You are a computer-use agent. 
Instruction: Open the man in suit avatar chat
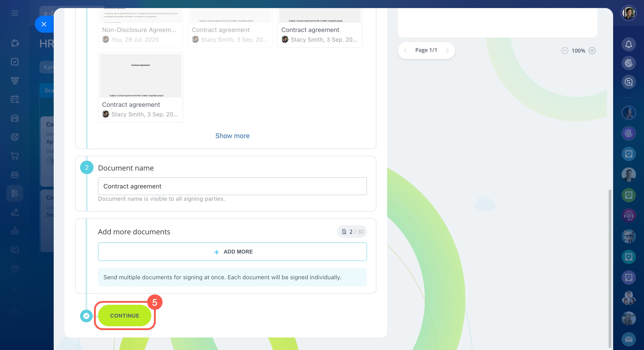pyautogui.click(x=629, y=174)
